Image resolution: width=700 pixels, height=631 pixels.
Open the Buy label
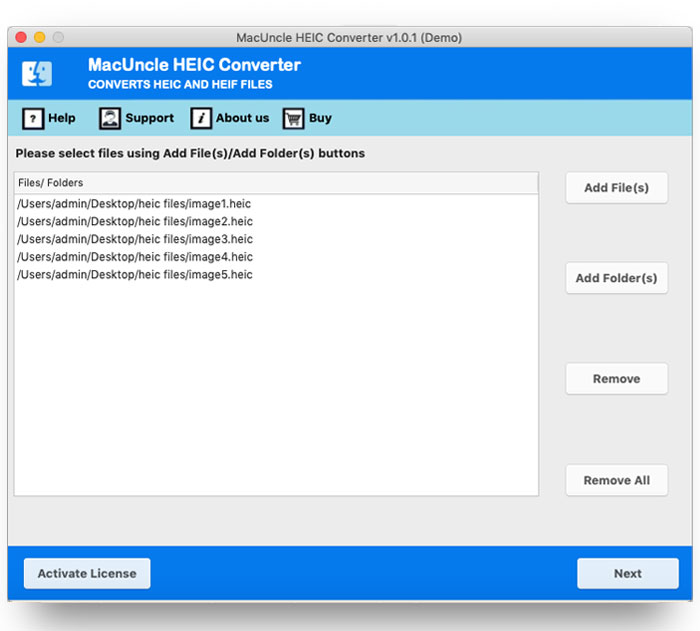(x=320, y=118)
